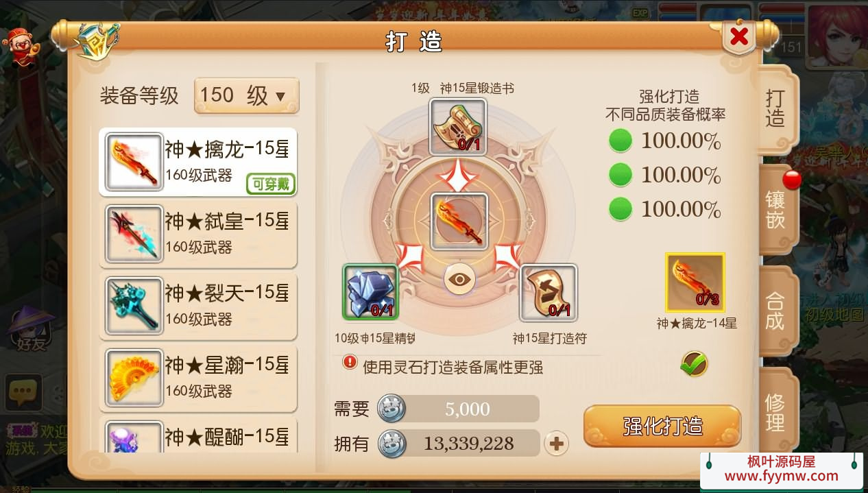Click the 可穿戴 label on 神★擒龙-15星
The width and height of the screenshot is (868, 493).
271,184
